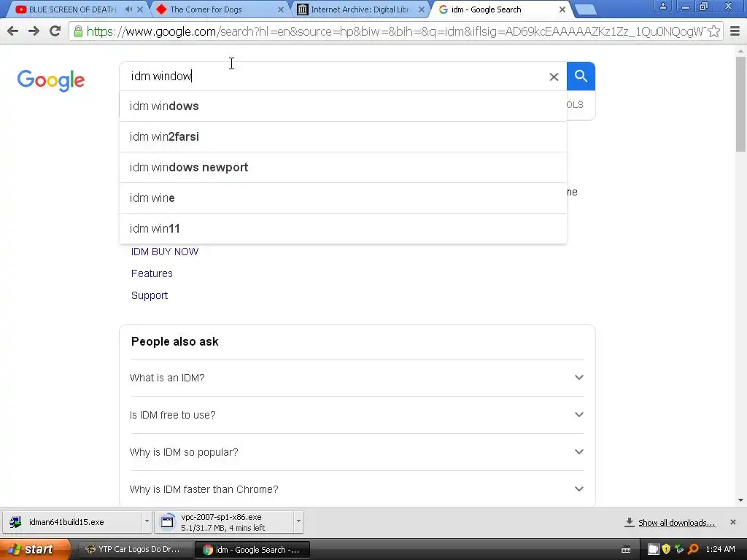The image size is (747, 560).
Task: Choose the "idm win2farsi" suggestion
Action: tap(343, 136)
